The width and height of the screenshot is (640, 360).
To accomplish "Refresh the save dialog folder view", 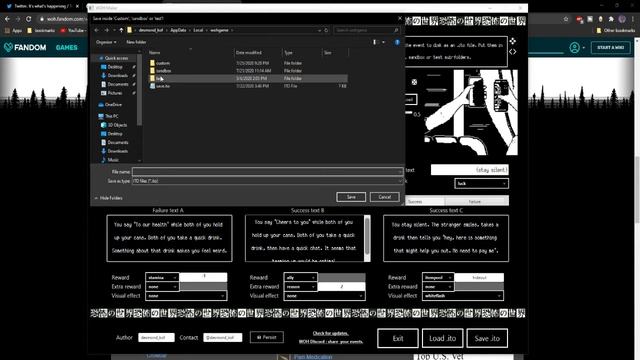I will (x=326, y=30).
